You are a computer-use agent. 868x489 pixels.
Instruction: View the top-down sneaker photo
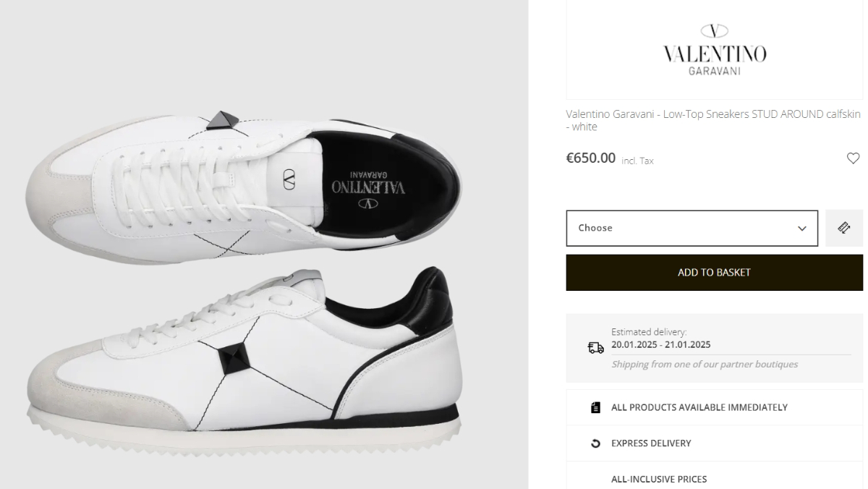242,184
